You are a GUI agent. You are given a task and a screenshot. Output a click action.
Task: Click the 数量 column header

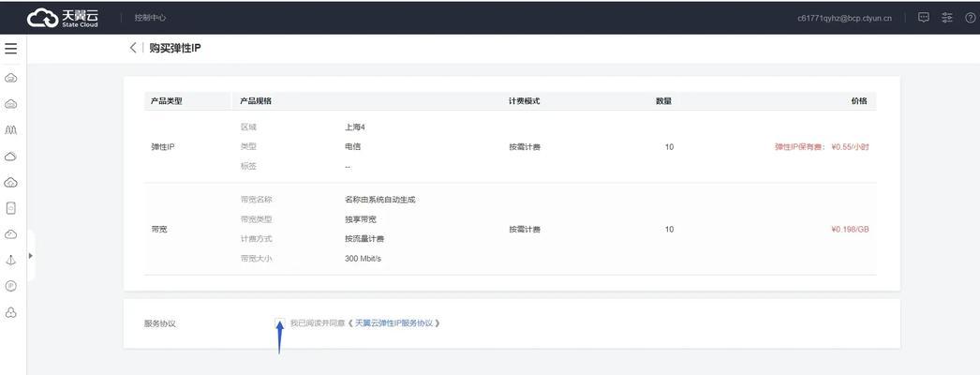point(663,101)
